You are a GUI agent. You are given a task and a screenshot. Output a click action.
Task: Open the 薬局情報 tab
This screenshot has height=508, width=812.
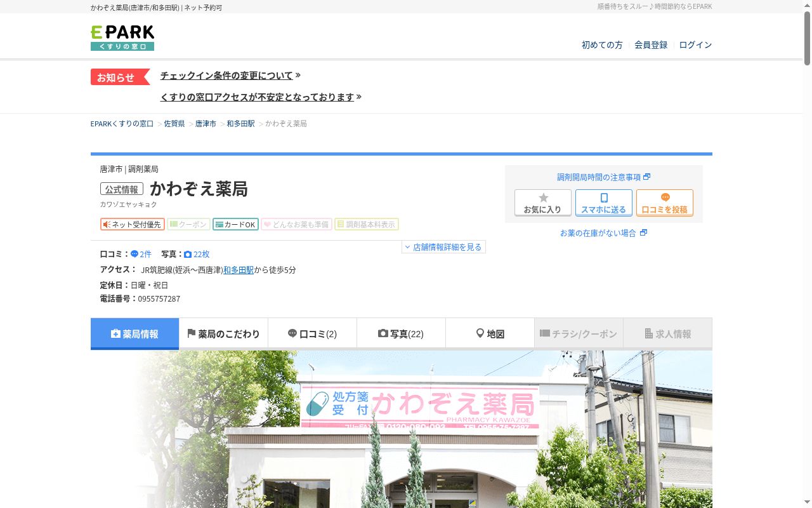tap(134, 334)
